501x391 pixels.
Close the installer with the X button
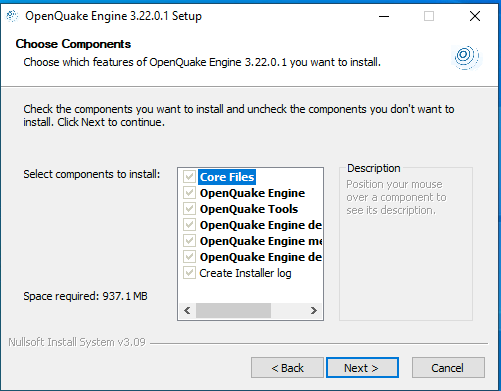click(475, 16)
